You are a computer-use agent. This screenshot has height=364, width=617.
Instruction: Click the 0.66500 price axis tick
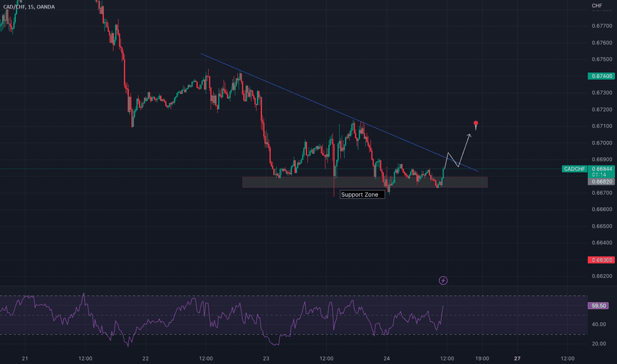coord(602,226)
